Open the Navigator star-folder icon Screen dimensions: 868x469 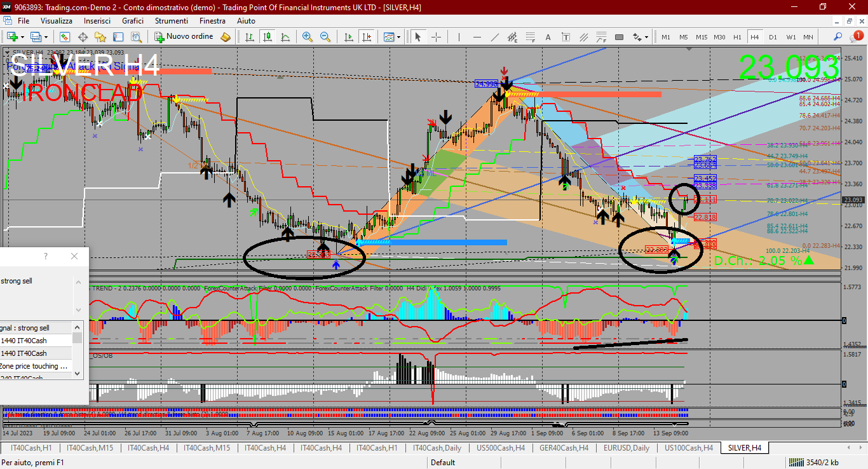click(x=100, y=37)
